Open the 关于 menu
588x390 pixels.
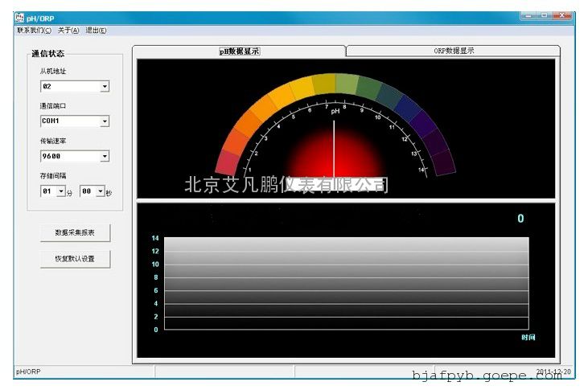click(68, 31)
